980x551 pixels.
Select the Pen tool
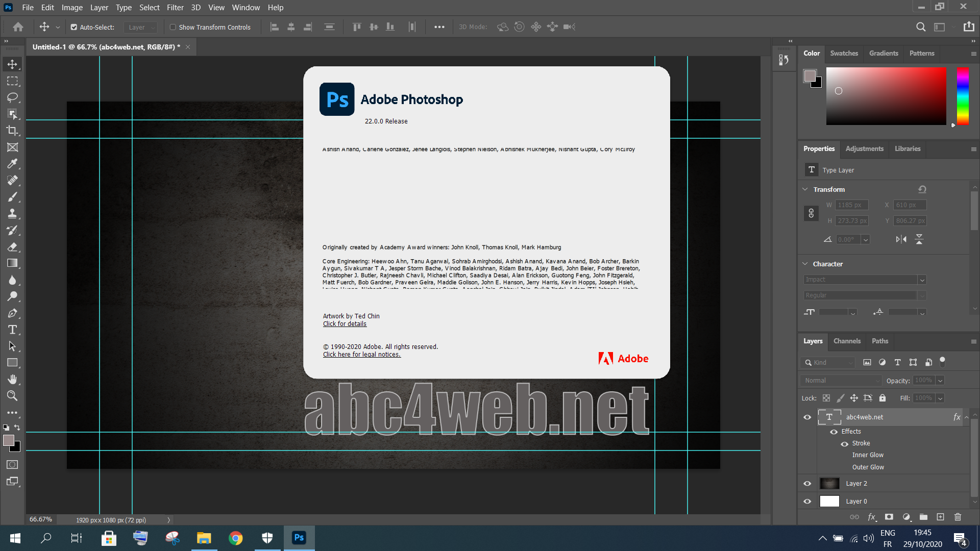tap(12, 313)
